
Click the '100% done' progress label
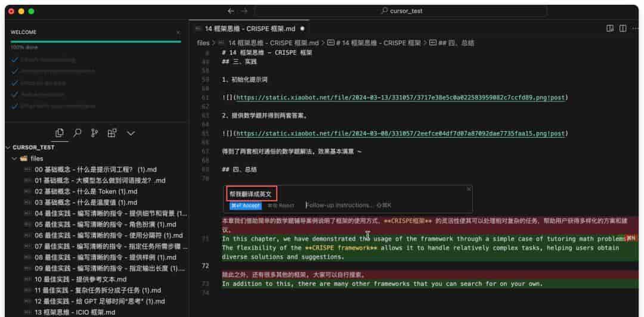point(24,47)
